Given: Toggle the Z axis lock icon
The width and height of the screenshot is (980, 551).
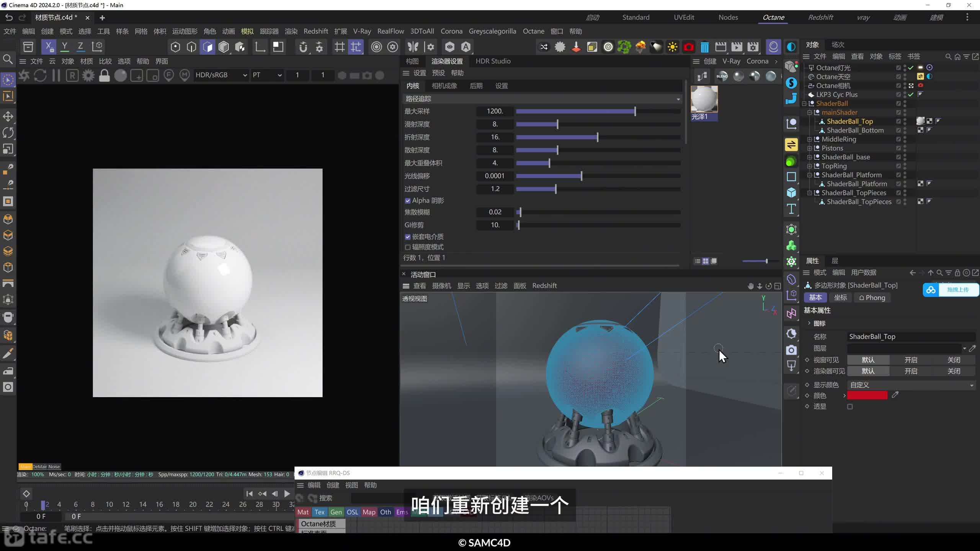Looking at the screenshot, I should (80, 47).
